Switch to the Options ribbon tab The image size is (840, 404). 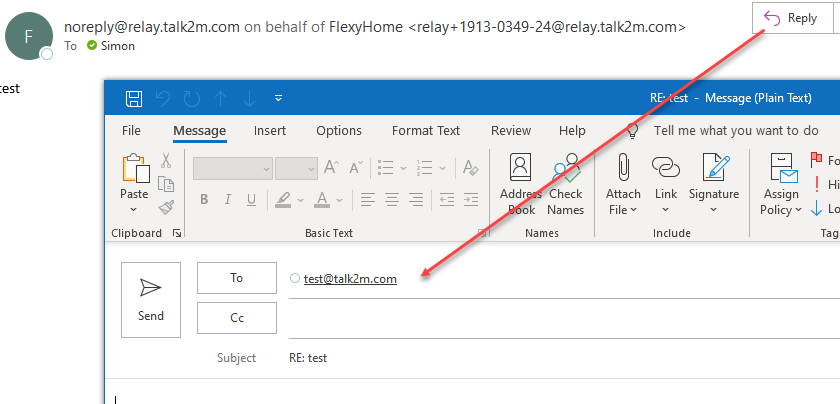click(339, 131)
